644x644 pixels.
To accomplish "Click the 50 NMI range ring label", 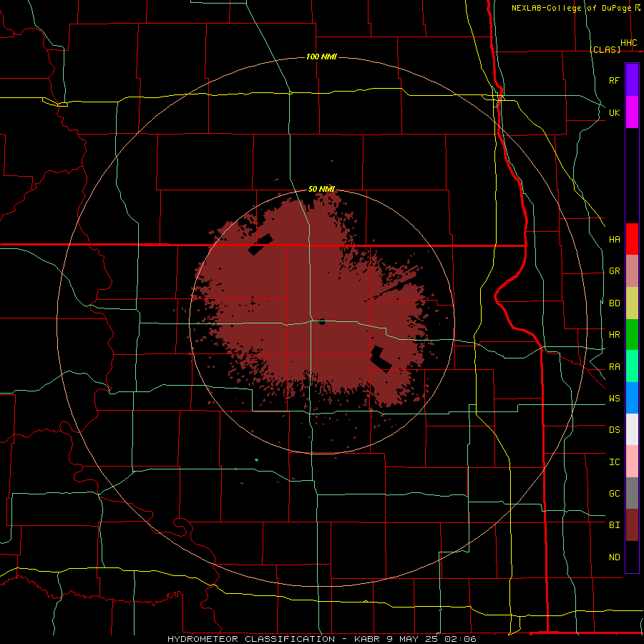I will point(321,189).
